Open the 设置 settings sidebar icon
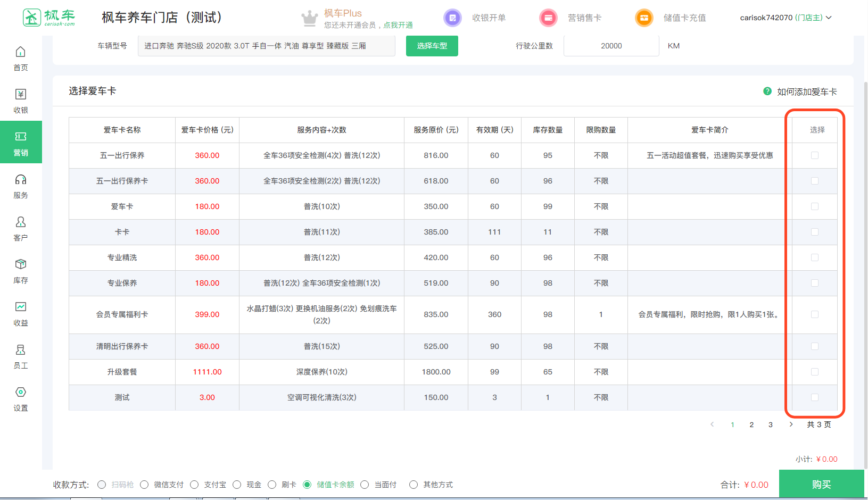The width and height of the screenshot is (868, 500). [x=20, y=393]
